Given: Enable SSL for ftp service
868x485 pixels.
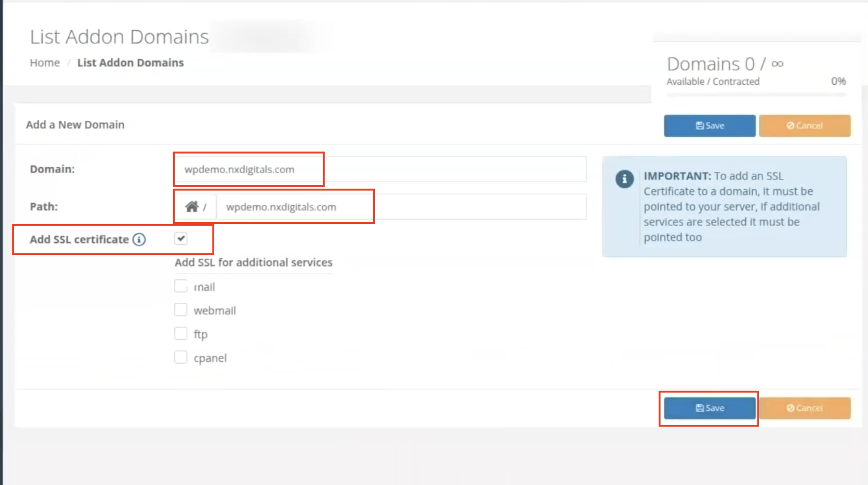Looking at the screenshot, I should pyautogui.click(x=181, y=333).
